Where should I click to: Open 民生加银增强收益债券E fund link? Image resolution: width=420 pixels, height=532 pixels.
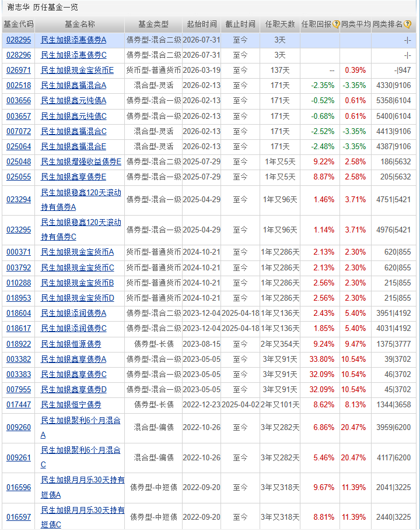tap(81, 161)
